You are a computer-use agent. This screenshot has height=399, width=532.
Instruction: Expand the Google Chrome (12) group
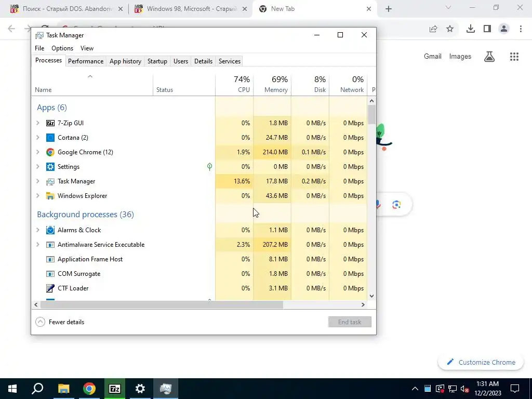(38, 152)
